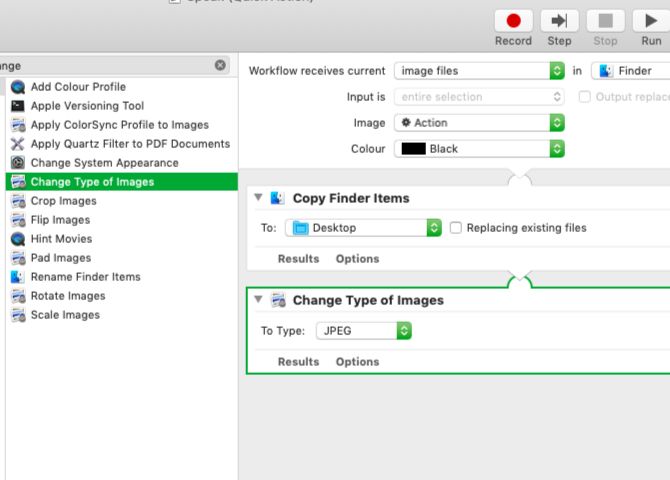Screen dimensions: 670x480
Task: Open Options under Change Type of Images
Action: [x=357, y=362]
